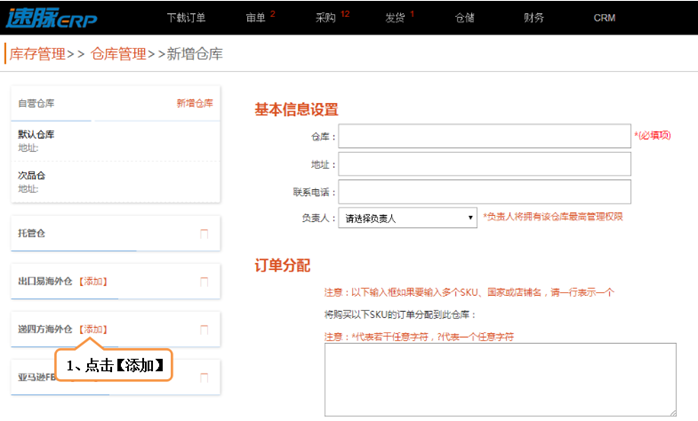The width and height of the screenshot is (698, 421).
Task: Open the 负责人 dropdown
Action: point(408,217)
